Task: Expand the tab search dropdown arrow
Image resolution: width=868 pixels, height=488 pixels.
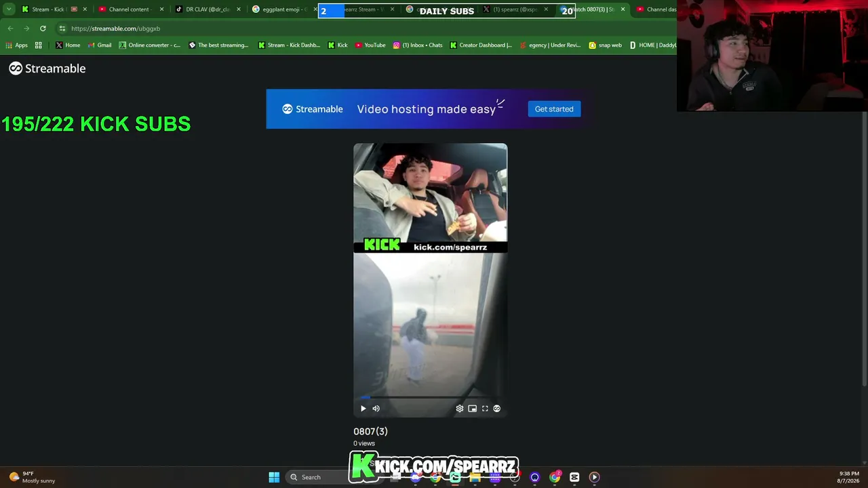Action: [9, 9]
